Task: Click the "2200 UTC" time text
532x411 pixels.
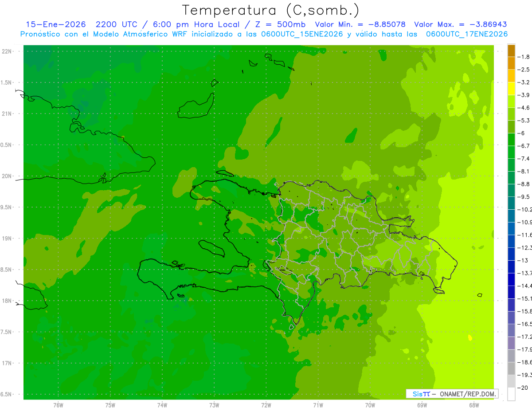Action: tap(116, 24)
